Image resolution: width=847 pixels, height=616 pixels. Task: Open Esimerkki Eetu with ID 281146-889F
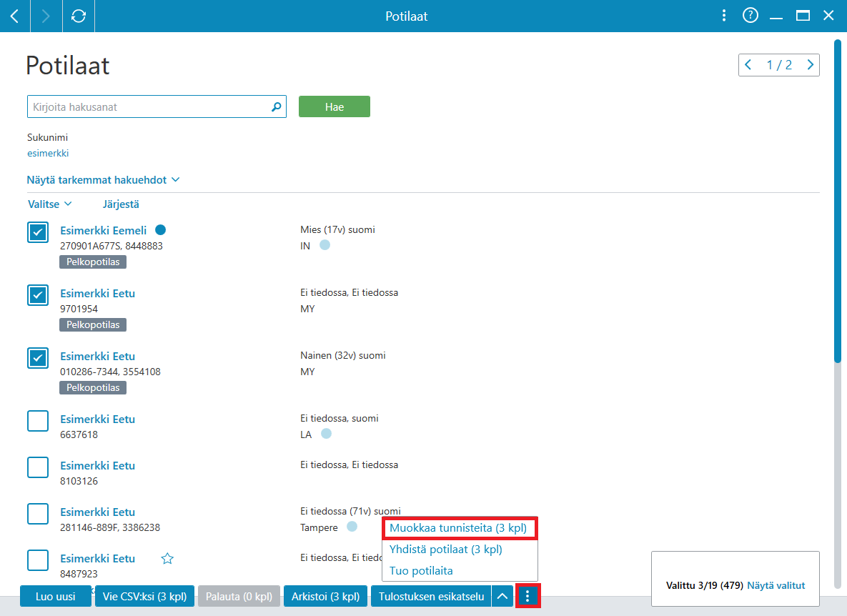[x=97, y=512]
